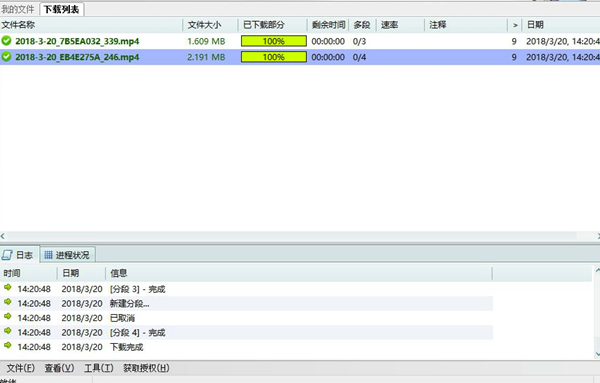Click arrow icon of [分段 4] - 完成 log
Image resolution: width=600 pixels, height=383 pixels.
click(7, 331)
